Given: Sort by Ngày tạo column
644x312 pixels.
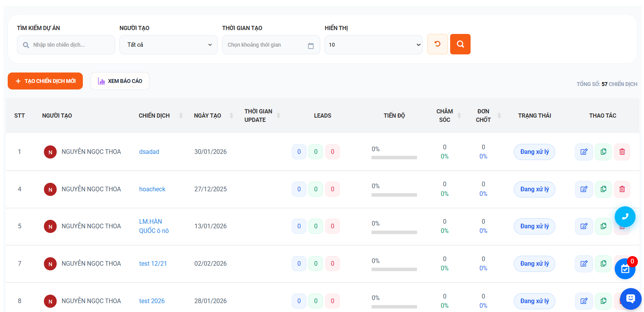Looking at the screenshot, I should tap(231, 116).
